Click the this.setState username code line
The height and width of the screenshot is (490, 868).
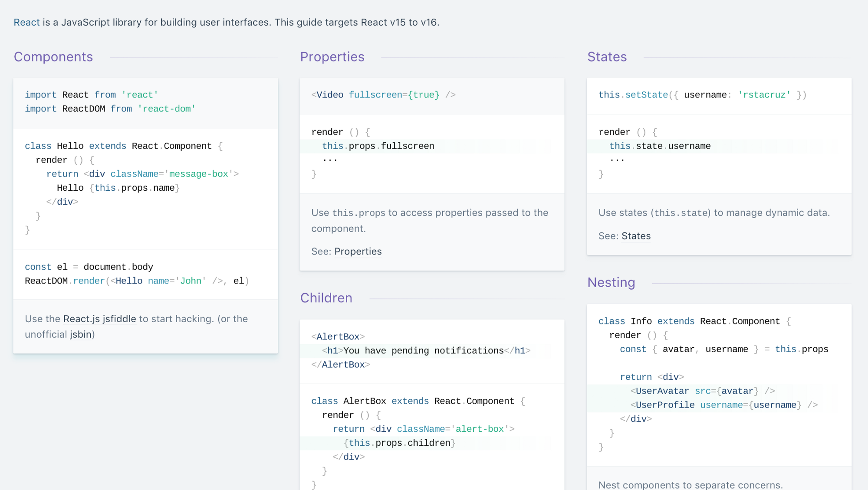(x=702, y=95)
